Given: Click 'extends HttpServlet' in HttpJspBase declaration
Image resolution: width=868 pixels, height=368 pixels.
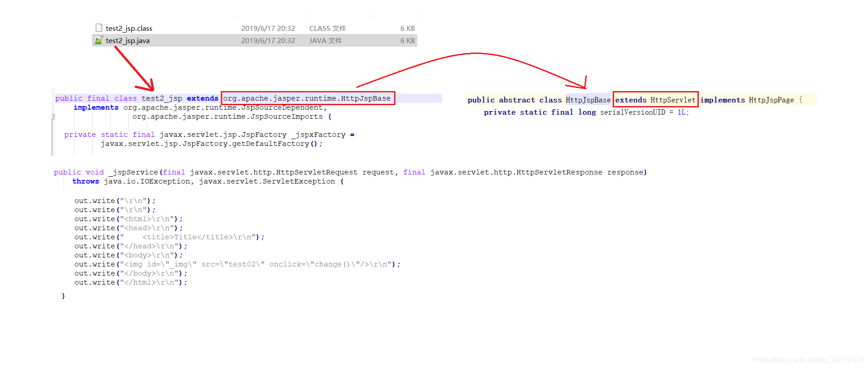Looking at the screenshot, I should (x=655, y=100).
